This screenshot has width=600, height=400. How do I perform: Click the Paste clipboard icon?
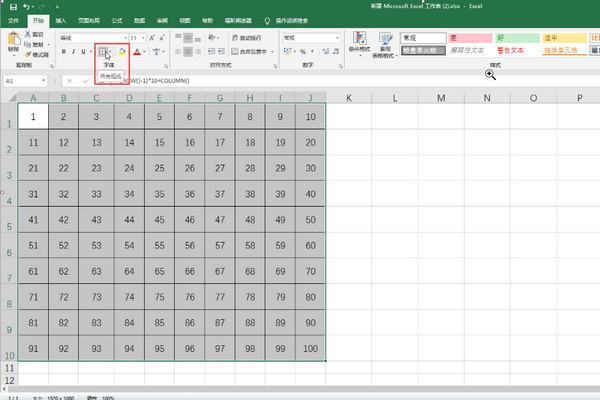click(x=14, y=39)
